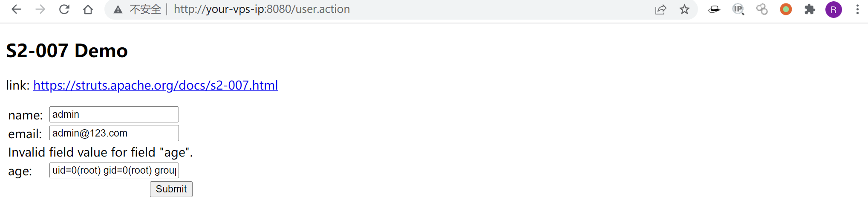
Task: Open the Extensions puzzle piece menu
Action: (x=810, y=9)
